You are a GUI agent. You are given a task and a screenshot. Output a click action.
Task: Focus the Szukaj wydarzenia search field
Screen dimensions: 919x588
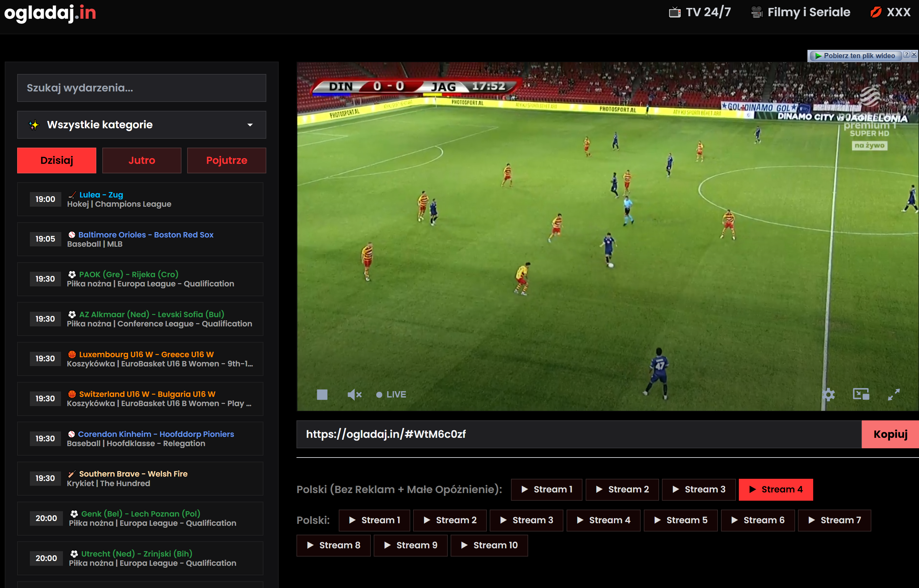pyautogui.click(x=141, y=88)
